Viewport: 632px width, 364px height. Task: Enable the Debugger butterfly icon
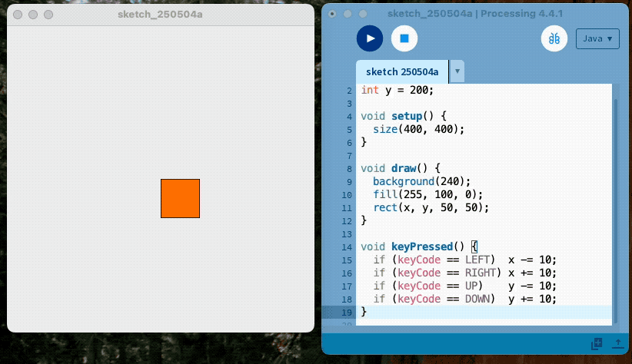click(x=554, y=38)
